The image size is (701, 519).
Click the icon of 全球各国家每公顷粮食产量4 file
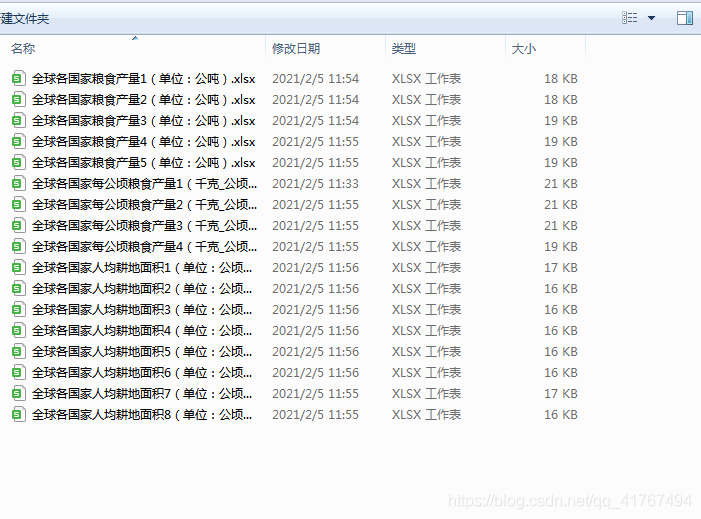18,247
